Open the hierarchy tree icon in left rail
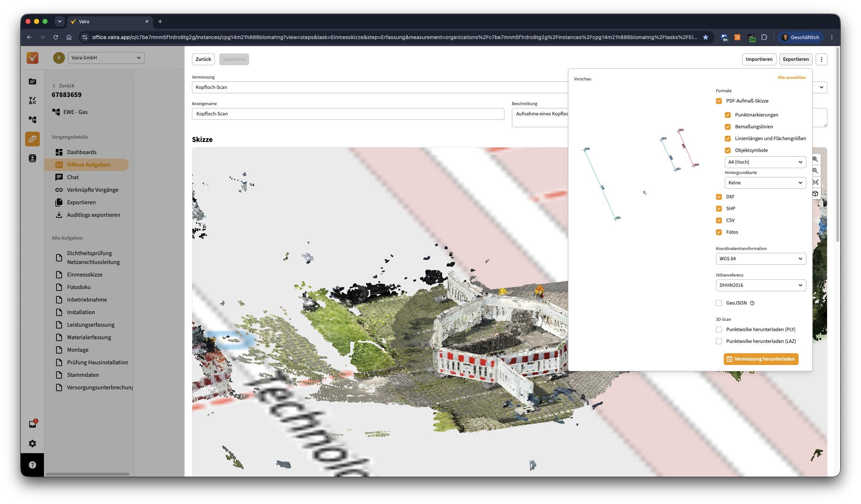 (32, 120)
